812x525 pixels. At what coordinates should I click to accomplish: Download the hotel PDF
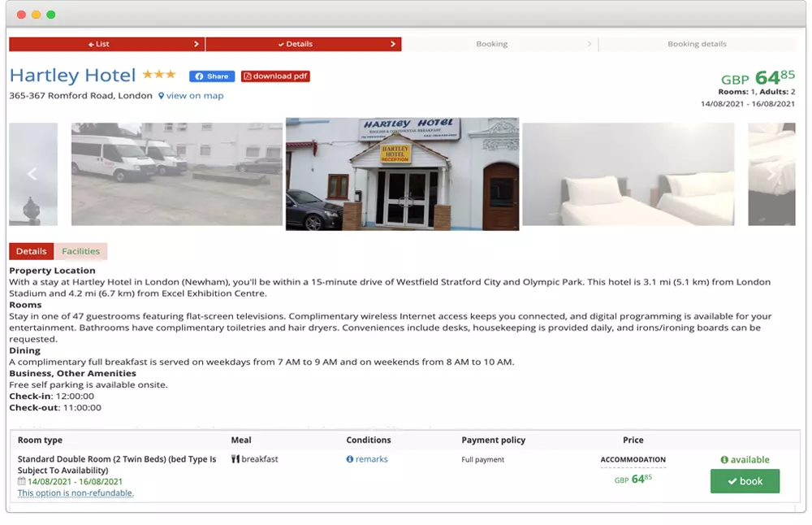pyautogui.click(x=275, y=76)
